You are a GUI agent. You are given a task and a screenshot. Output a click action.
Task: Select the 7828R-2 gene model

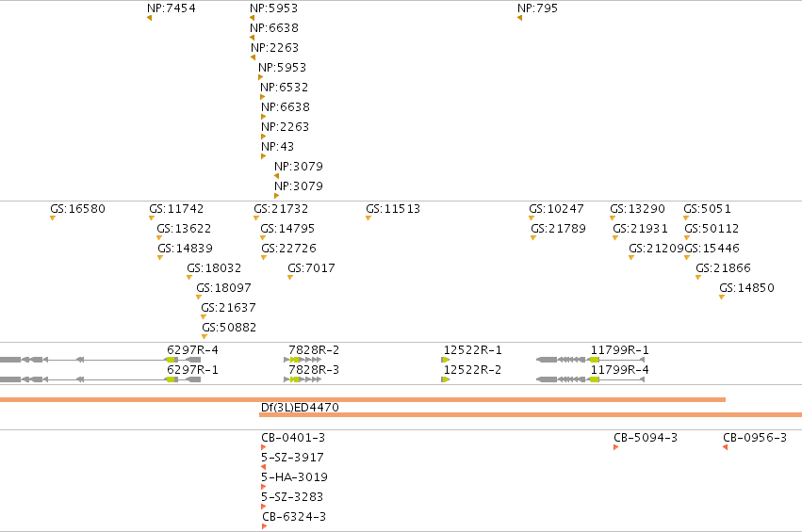pyautogui.click(x=303, y=360)
